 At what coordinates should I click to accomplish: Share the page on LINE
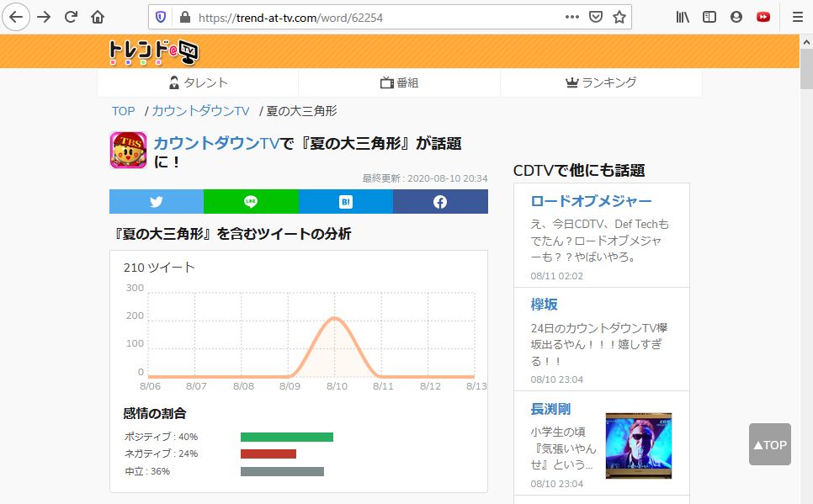click(251, 201)
